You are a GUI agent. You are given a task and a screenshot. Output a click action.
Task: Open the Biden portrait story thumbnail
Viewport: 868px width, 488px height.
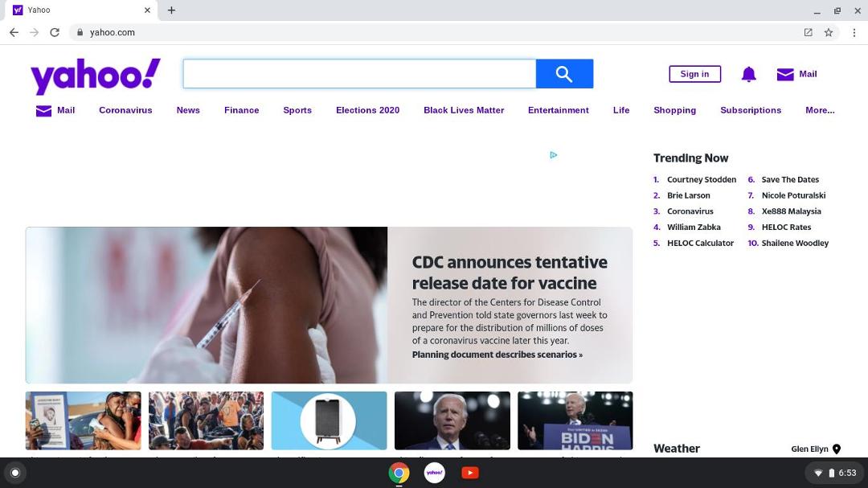click(x=452, y=420)
